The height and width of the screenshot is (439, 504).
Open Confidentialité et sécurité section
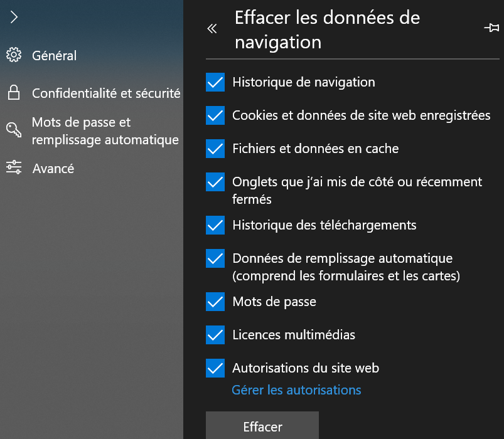pyautogui.click(x=106, y=93)
